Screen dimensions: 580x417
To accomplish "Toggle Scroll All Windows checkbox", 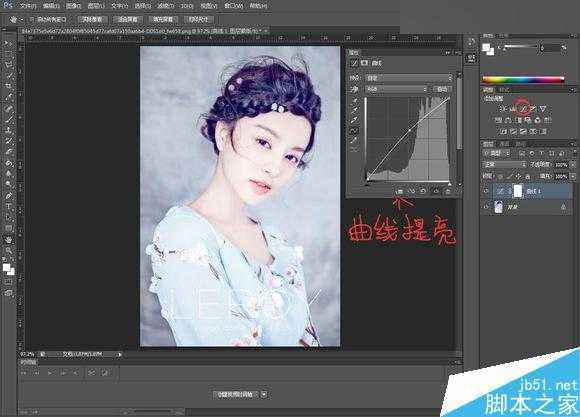I will point(32,19).
